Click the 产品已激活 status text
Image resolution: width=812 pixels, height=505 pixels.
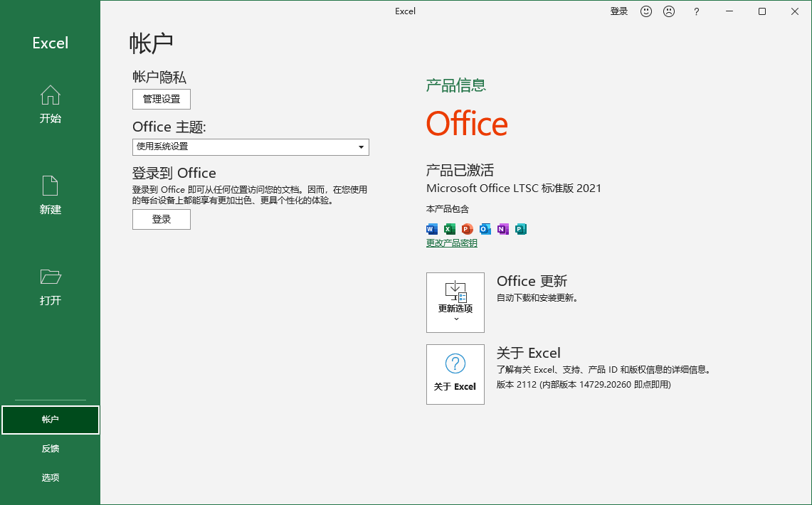click(x=460, y=170)
